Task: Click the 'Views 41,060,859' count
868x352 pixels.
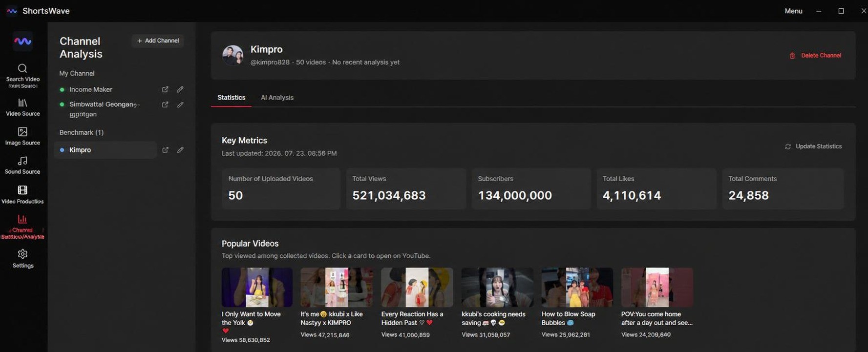Action: 405,335
